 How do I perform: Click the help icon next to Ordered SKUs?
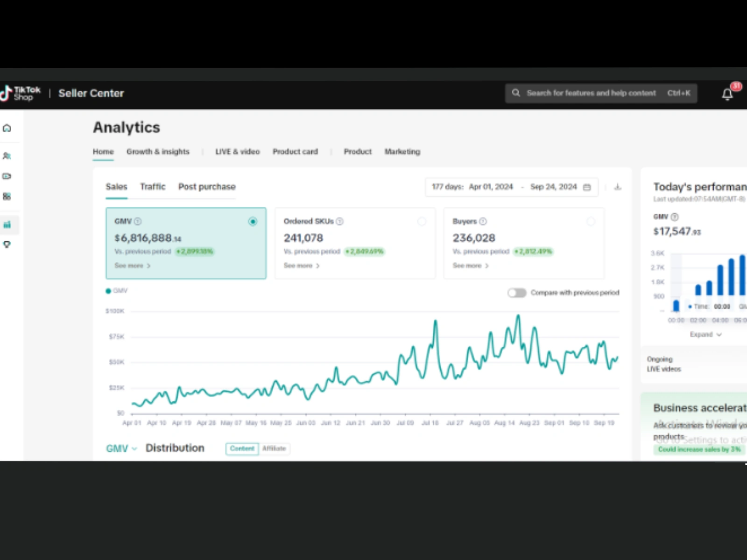click(340, 221)
